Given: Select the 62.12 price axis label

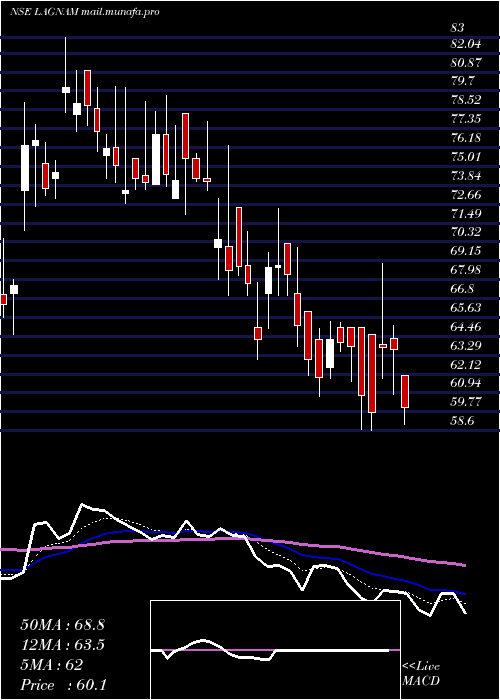Looking at the screenshot, I should click(x=466, y=364).
